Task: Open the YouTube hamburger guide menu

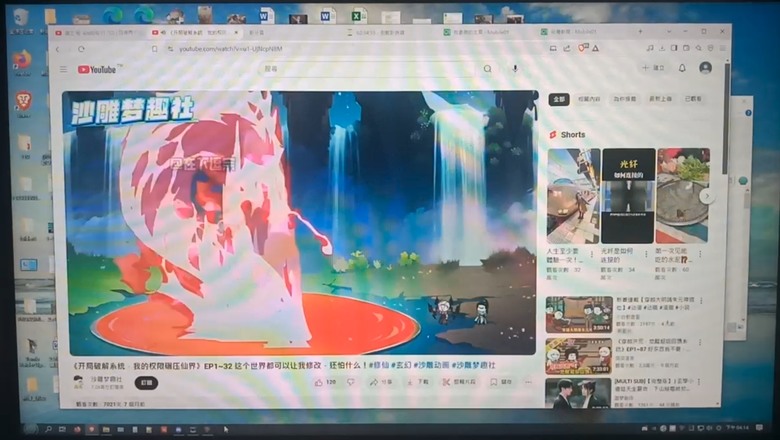Action: click(63, 69)
